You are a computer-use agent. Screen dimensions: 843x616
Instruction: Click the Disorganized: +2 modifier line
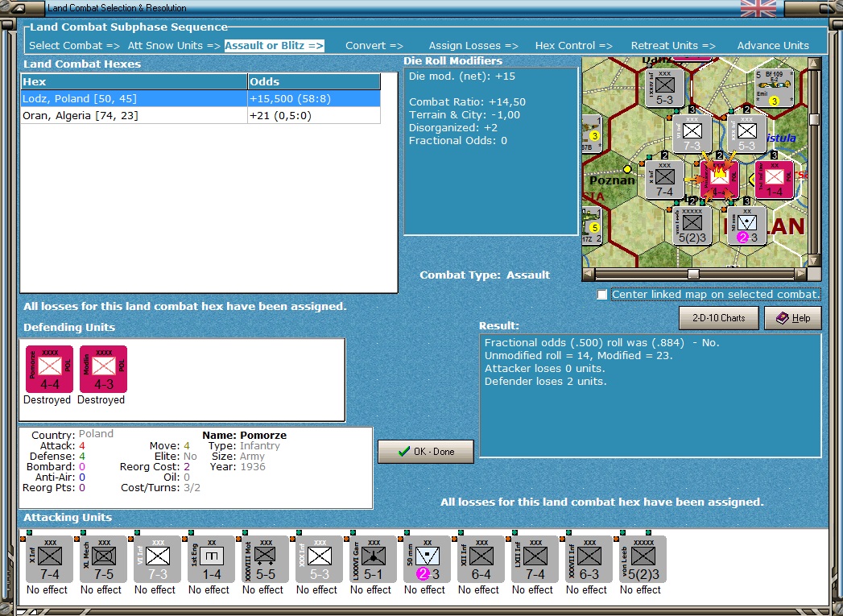tap(452, 128)
